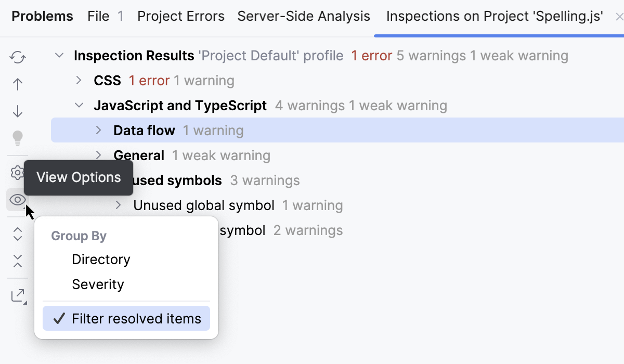This screenshot has width=624, height=364.
Task: Close the Inspections on Project tab
Action: click(619, 16)
